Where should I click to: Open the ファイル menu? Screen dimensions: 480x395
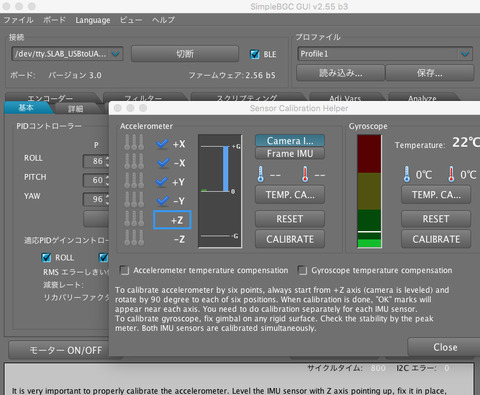19,20
